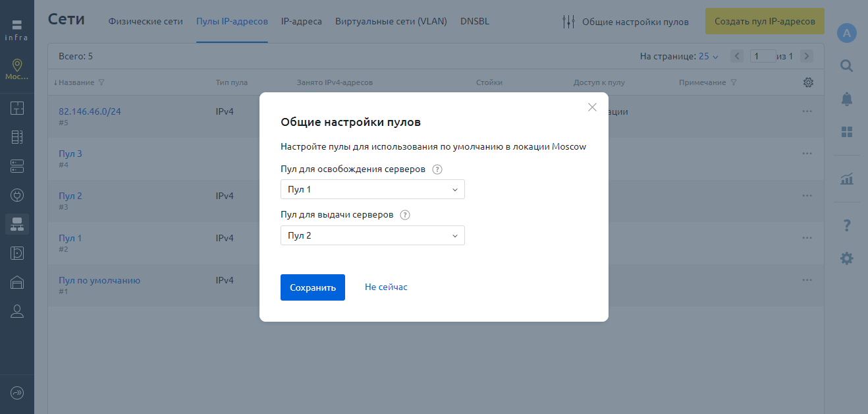Image resolution: width=868 pixels, height=414 pixels.
Task: Click the Сохранить button
Action: pyautogui.click(x=313, y=287)
